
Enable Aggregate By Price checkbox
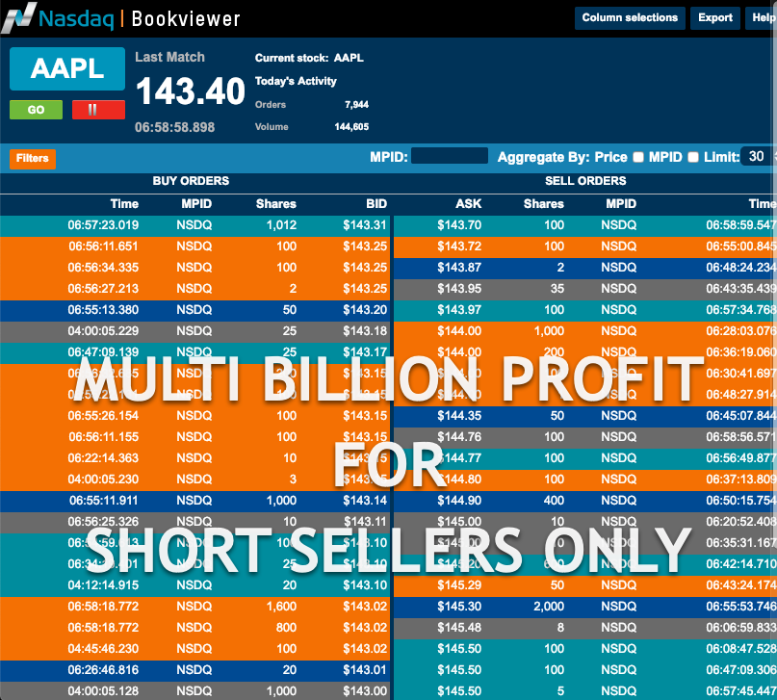638,157
